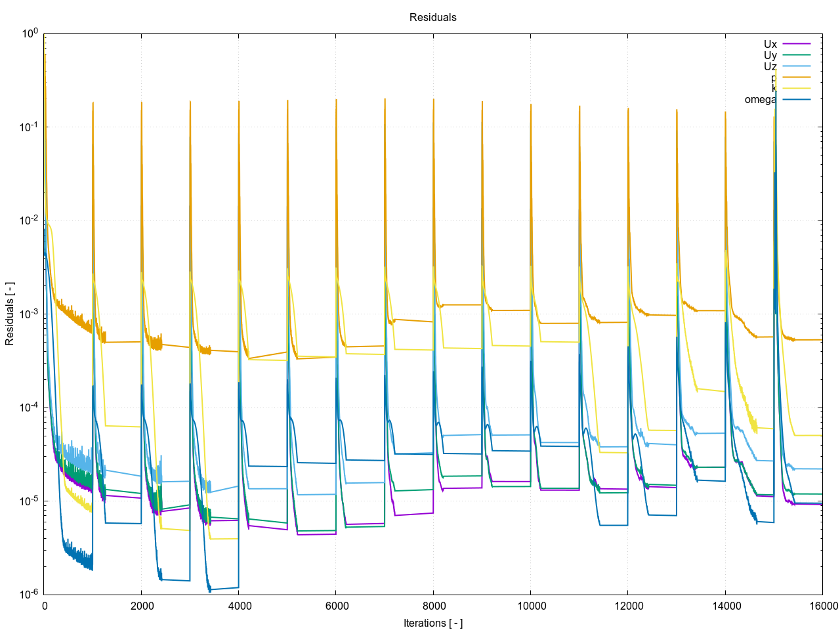Click the purple Ux legend line sample

click(x=796, y=44)
